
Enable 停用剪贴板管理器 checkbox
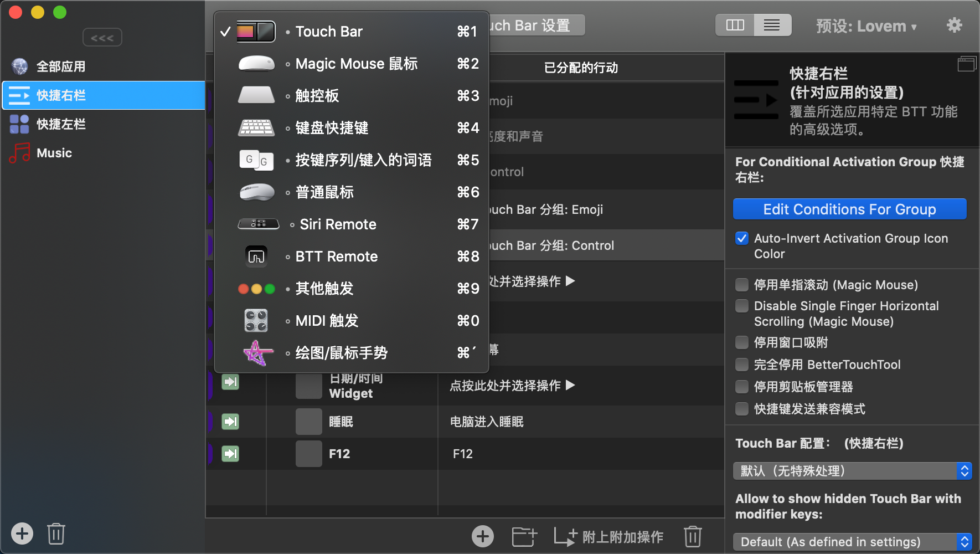click(x=742, y=387)
